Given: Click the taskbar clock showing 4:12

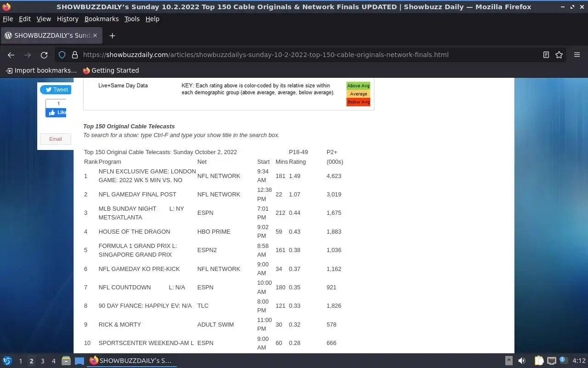Looking at the screenshot, I should [x=579, y=361].
